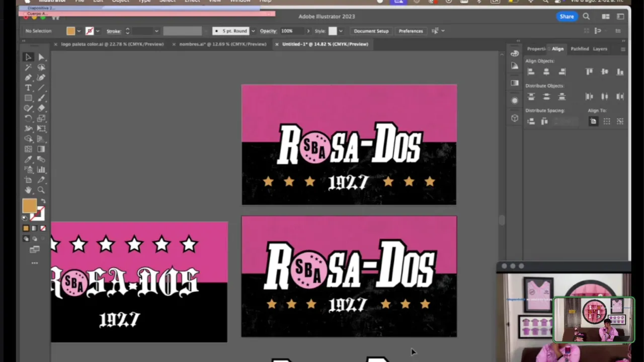Open the graphic Style dropdown

pos(341,31)
